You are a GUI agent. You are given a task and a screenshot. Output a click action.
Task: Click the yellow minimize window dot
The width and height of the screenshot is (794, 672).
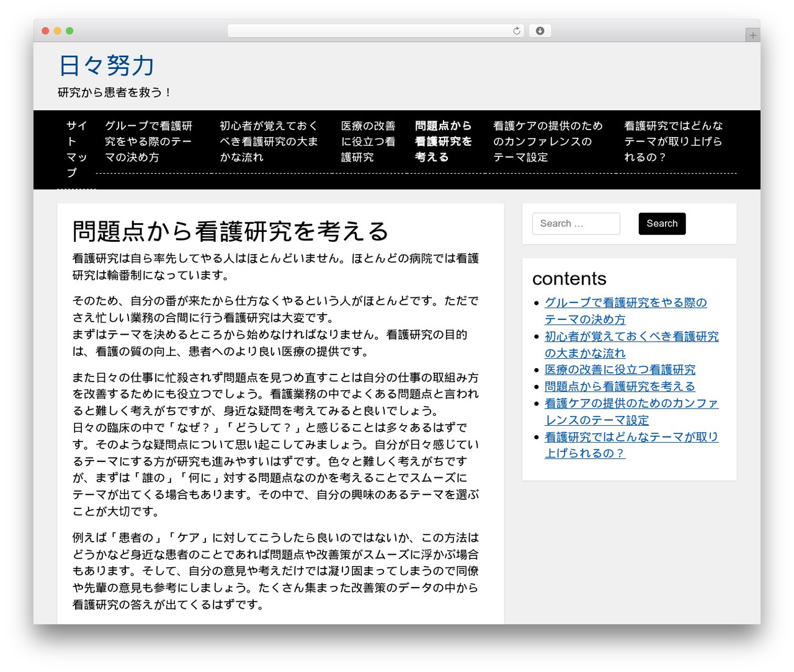pyautogui.click(x=57, y=31)
